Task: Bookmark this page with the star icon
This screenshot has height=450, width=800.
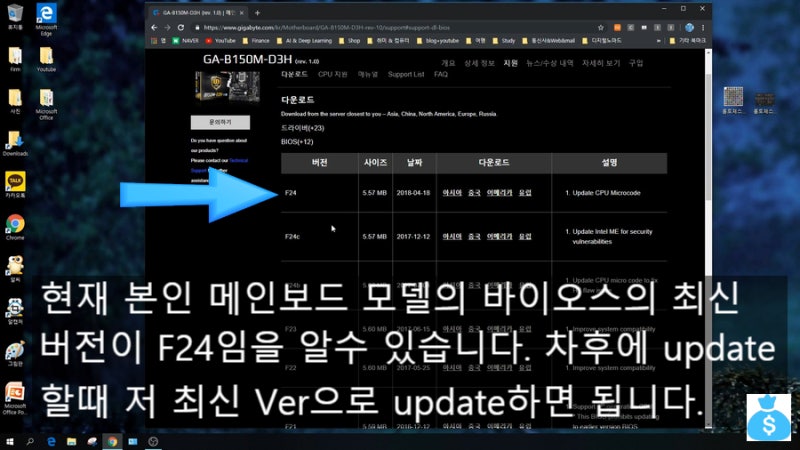Action: 601,28
